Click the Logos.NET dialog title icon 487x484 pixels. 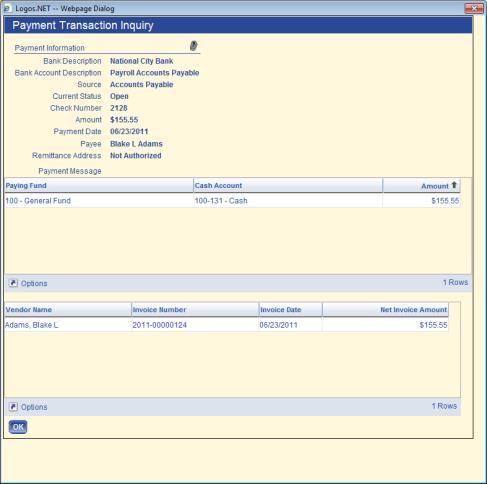(x=7, y=8)
